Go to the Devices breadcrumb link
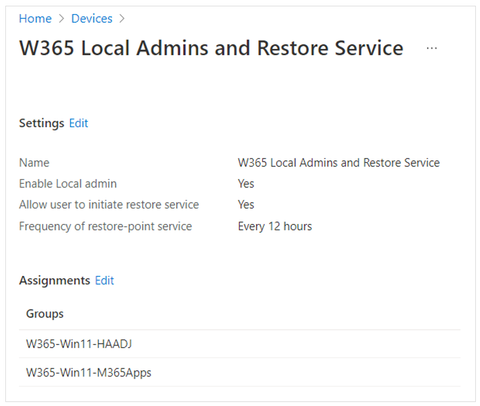 coord(92,19)
